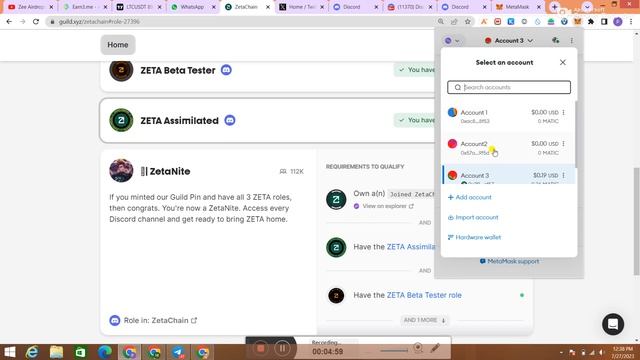The width and height of the screenshot is (640, 360).
Task: Open the browser extensions puzzle icon
Action: tap(591, 22)
